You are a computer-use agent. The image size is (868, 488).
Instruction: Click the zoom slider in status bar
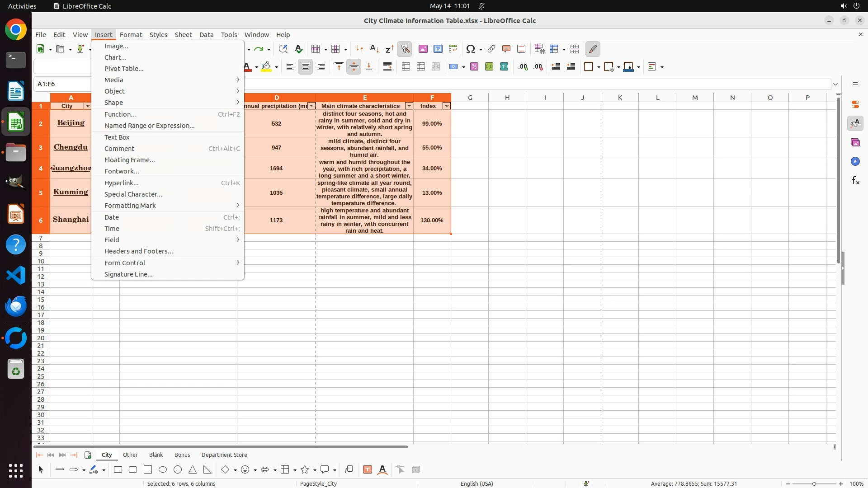point(814,484)
